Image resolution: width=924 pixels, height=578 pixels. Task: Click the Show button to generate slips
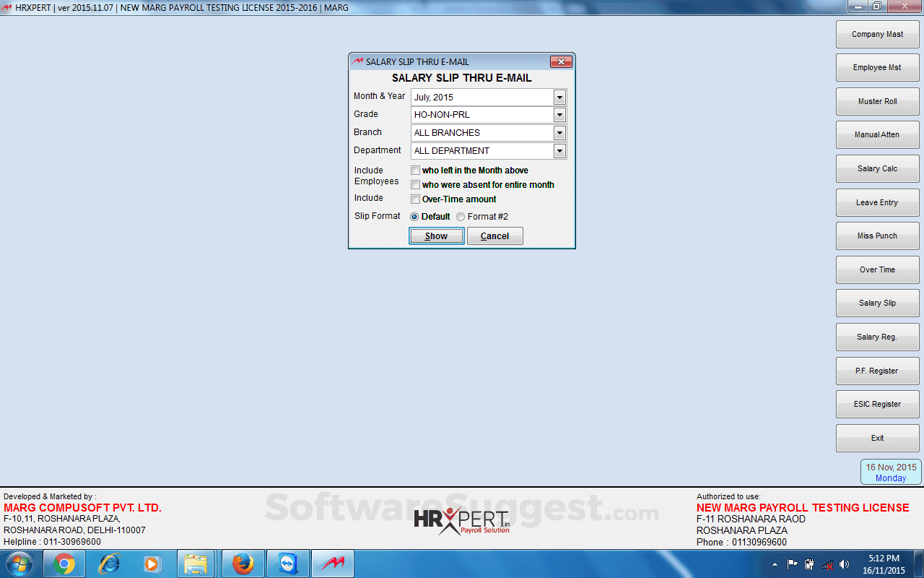(436, 236)
